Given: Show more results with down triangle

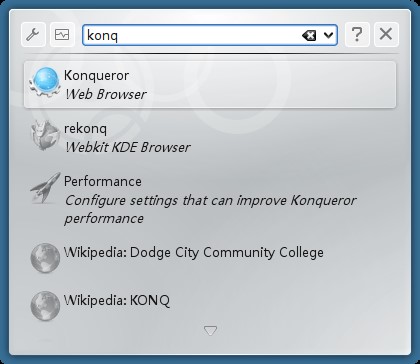Looking at the screenshot, I should (x=210, y=330).
